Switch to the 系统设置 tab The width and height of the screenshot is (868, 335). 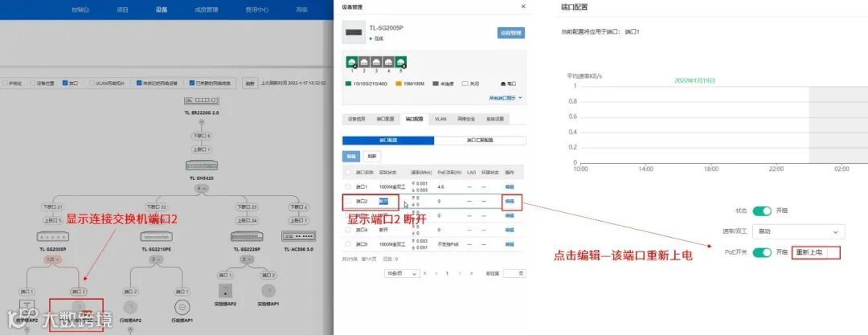coord(495,119)
